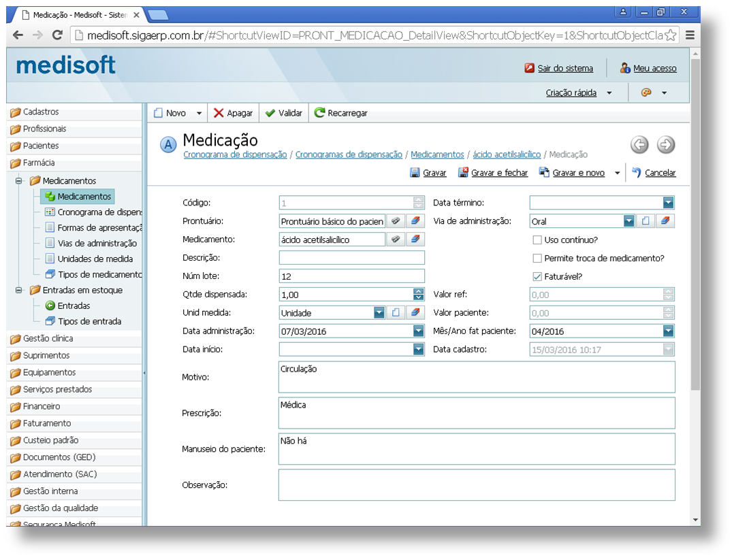
Task: Click the theme palette icon in header
Action: (646, 93)
